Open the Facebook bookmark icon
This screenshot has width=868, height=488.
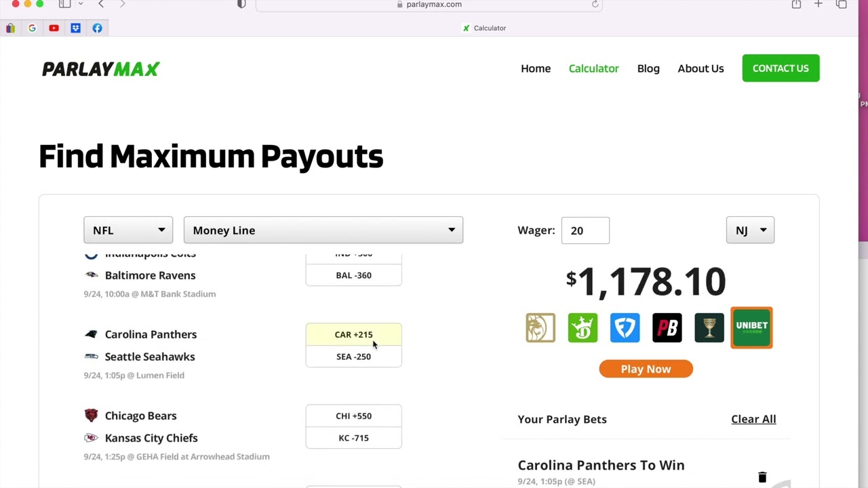coord(97,28)
